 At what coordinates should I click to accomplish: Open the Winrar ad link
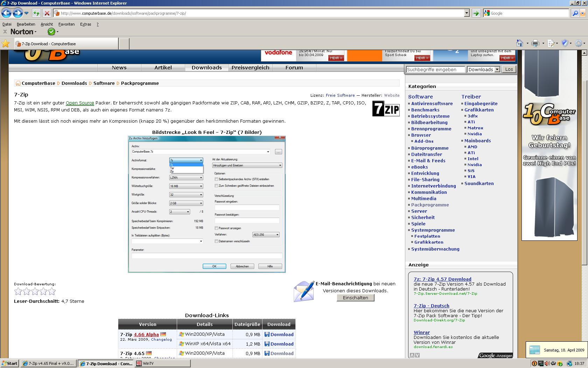(422, 332)
